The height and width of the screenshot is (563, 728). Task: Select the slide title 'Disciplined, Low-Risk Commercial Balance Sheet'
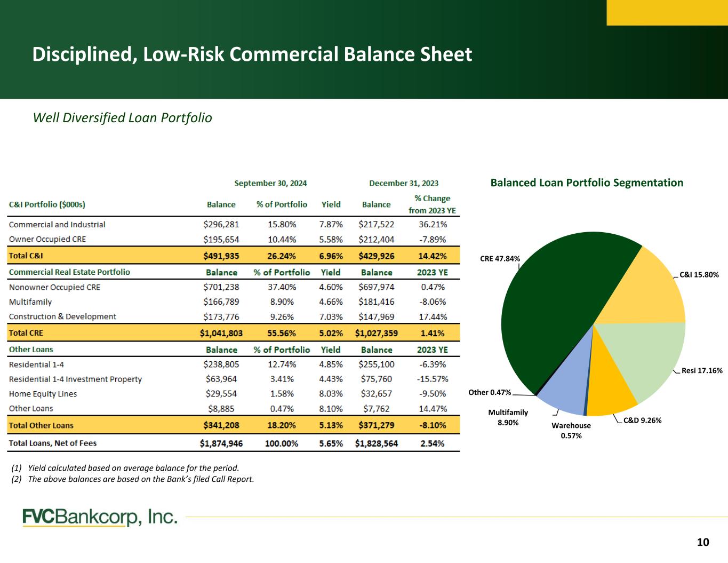[x=252, y=54]
